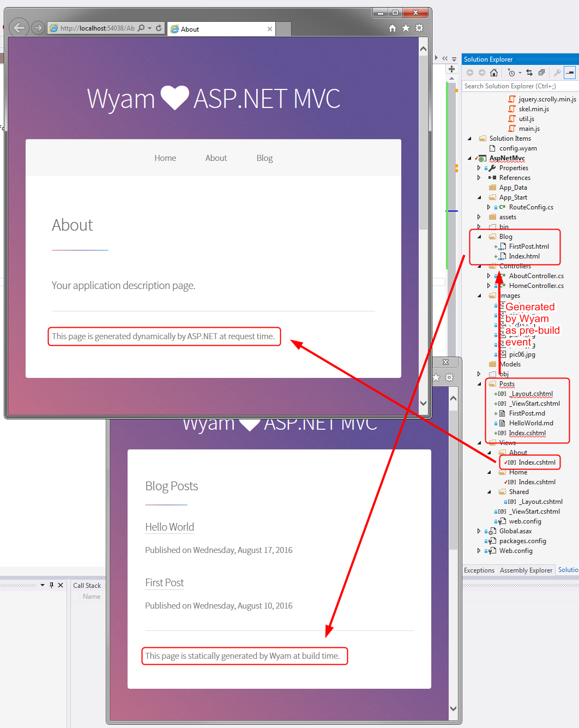Expand the Properties node

coord(479,168)
